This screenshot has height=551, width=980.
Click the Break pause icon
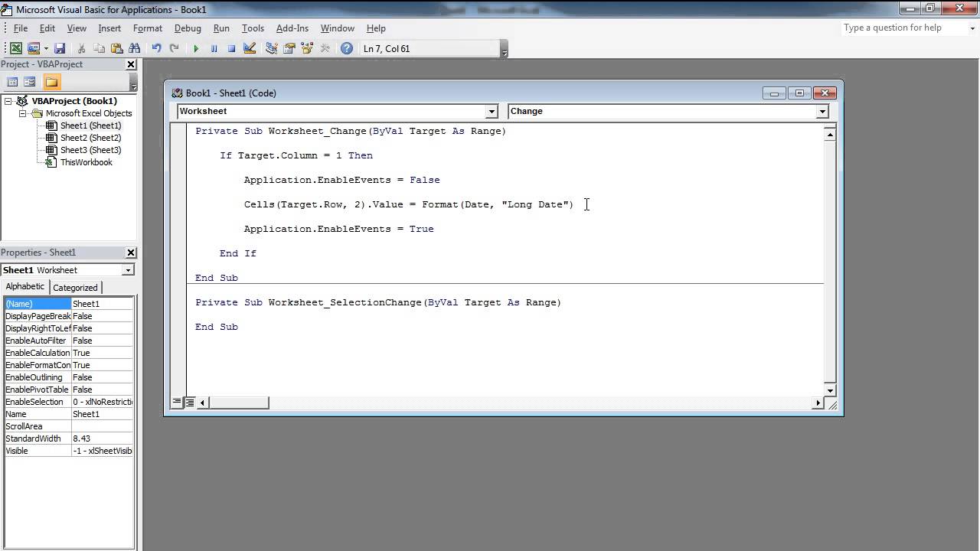point(214,48)
